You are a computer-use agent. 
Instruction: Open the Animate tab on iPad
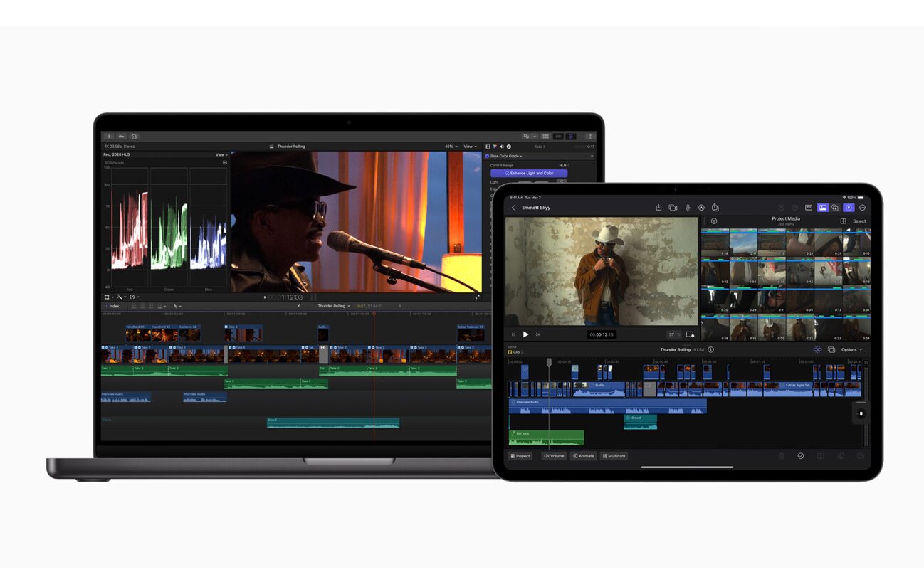(584, 456)
